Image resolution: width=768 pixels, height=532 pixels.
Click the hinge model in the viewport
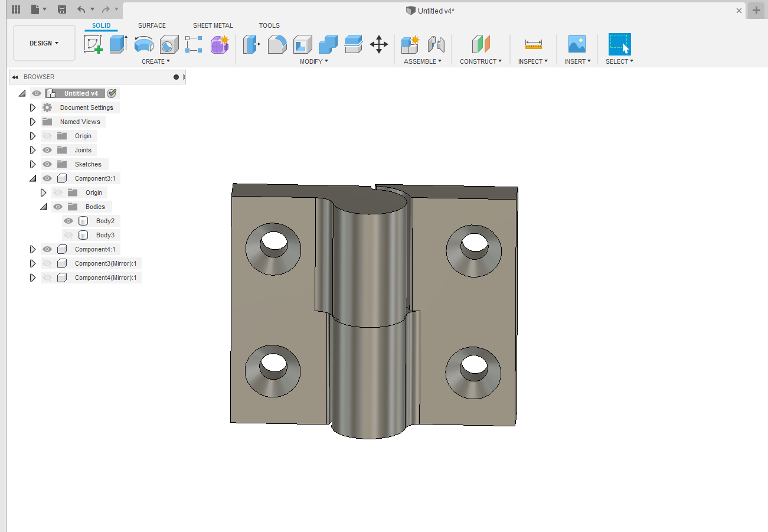[374, 310]
